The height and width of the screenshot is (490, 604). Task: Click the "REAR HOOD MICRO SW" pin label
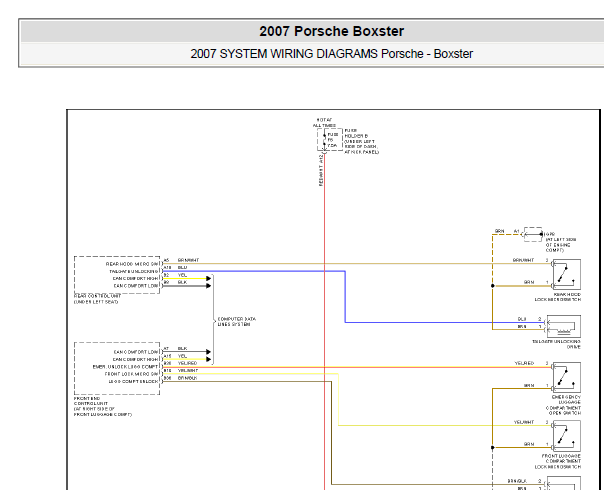[132, 264]
